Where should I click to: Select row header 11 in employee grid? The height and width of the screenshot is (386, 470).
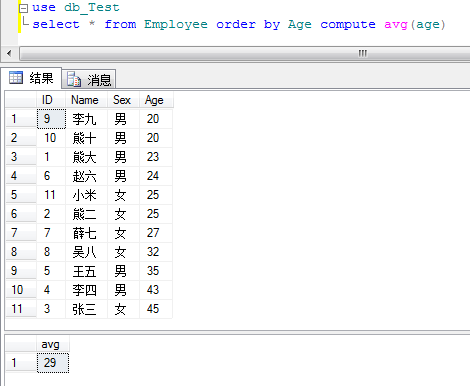click(x=21, y=309)
